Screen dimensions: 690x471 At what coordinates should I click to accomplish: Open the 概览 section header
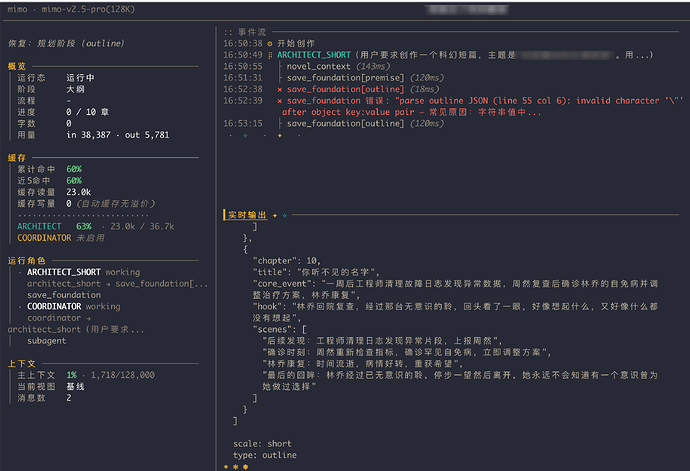[17, 66]
